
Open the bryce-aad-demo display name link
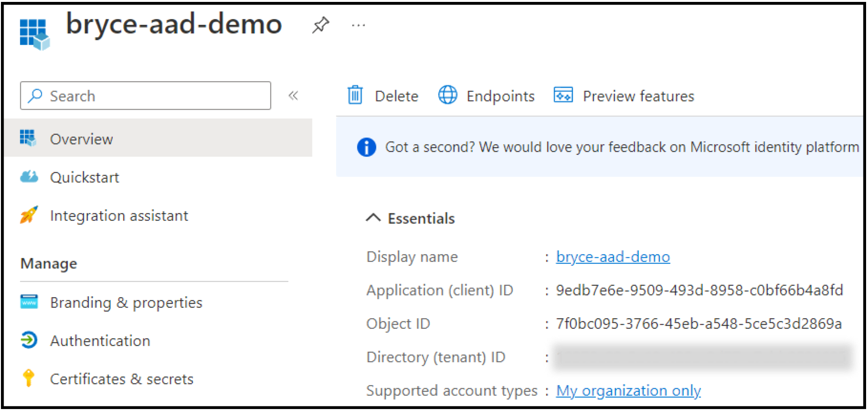coord(613,257)
